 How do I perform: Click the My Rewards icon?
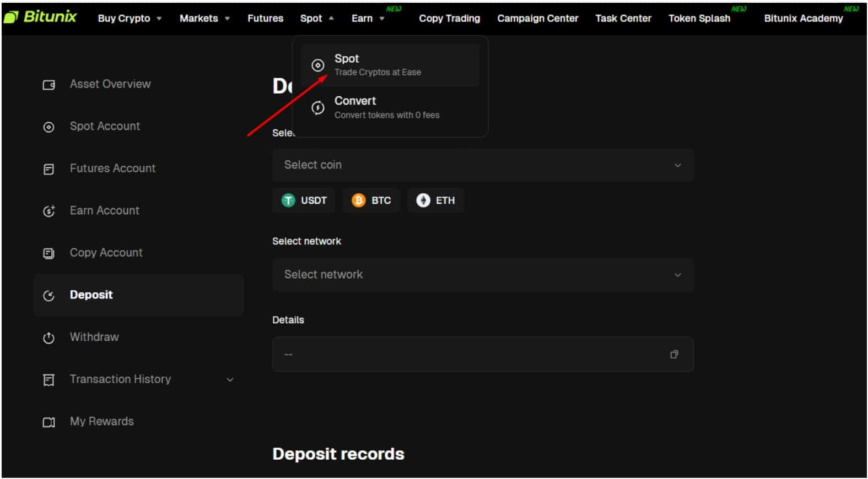coord(49,422)
